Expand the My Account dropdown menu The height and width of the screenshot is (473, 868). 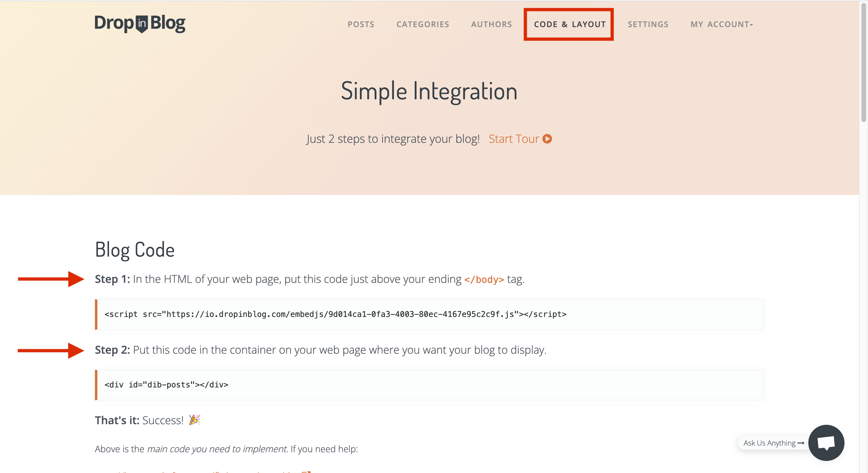(722, 24)
